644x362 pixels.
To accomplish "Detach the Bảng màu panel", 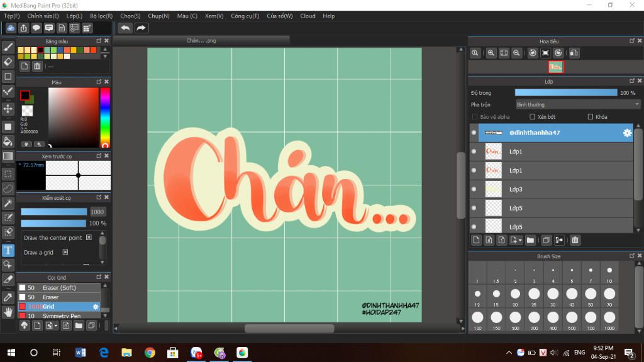I will click(99, 41).
